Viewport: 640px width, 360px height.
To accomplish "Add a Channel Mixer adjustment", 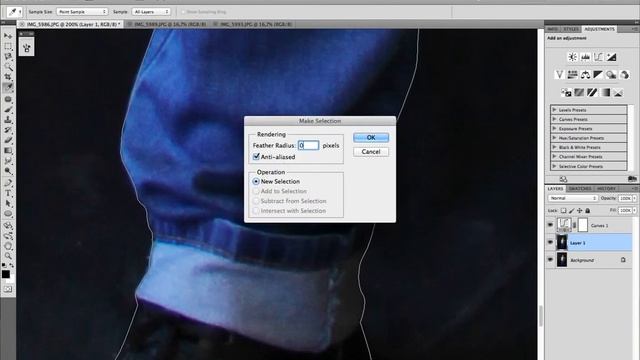I will 624,75.
